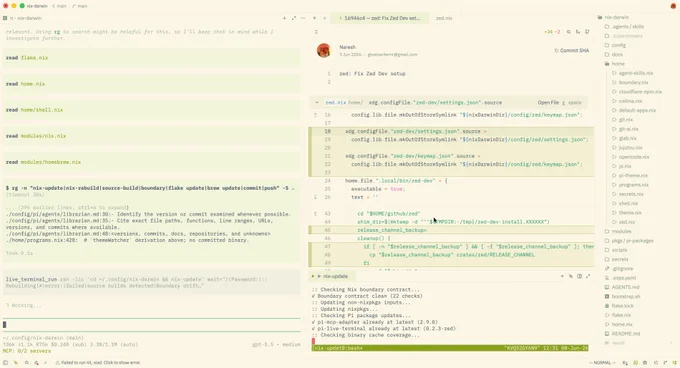Open git.nix in the file tree

622,120
